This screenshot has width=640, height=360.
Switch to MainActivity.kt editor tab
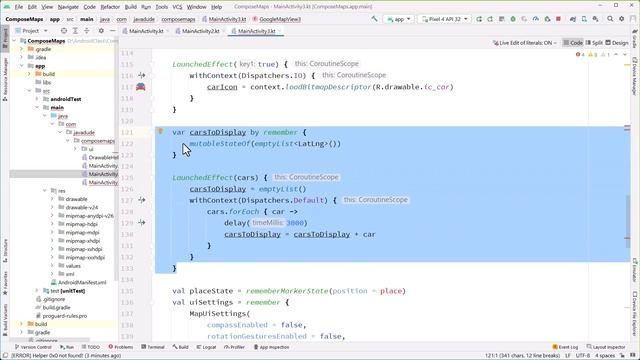click(146, 31)
